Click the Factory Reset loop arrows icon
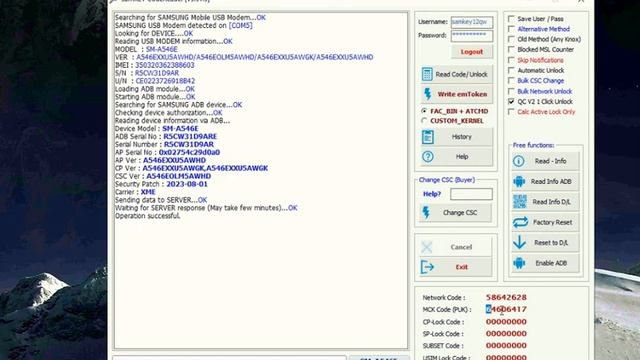The height and width of the screenshot is (360, 640). pyautogui.click(x=520, y=222)
